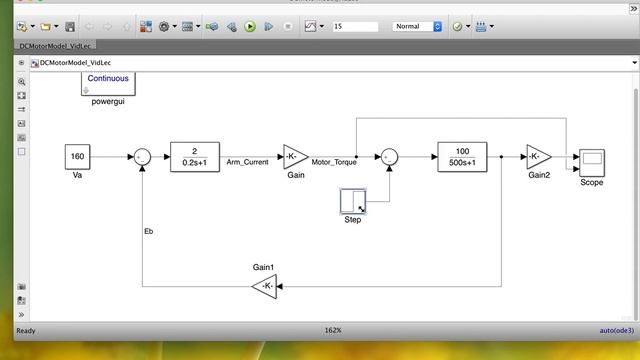
Task: Click the Up to Parent arrow
Action: pyautogui.click(x=127, y=27)
